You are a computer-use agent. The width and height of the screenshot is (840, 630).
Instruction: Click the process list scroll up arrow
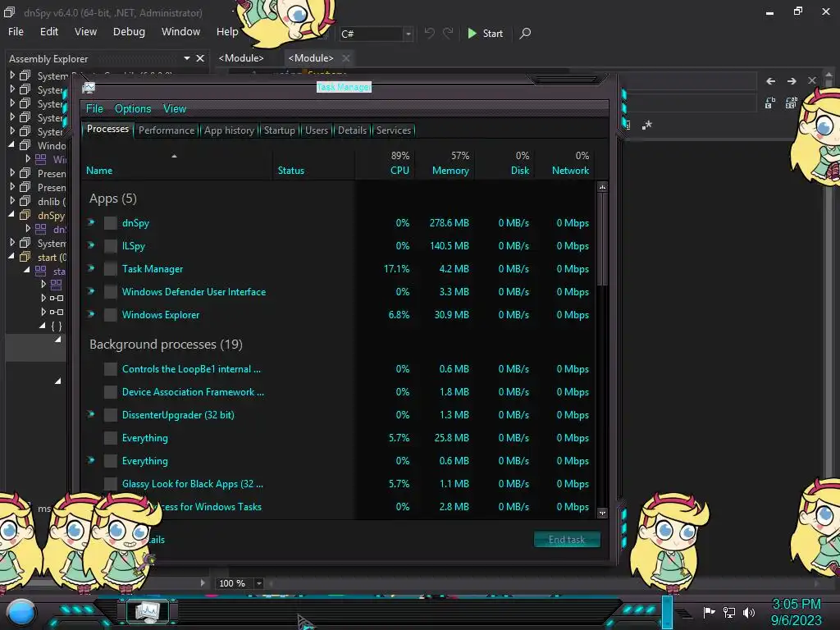tap(603, 187)
